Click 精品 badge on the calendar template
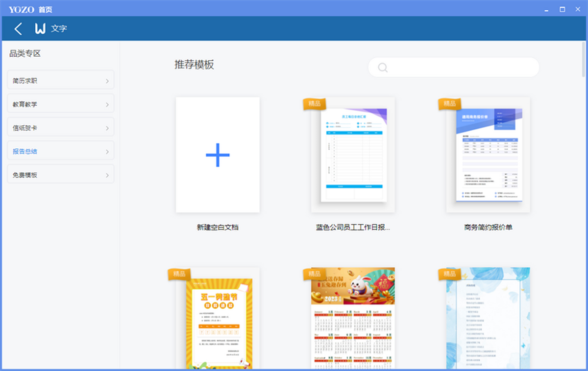Image resolution: width=588 pixels, height=371 pixels. click(x=314, y=274)
